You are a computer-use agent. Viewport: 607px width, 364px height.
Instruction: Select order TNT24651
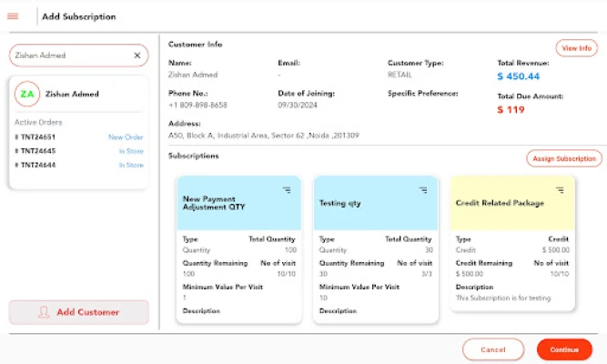(x=36, y=137)
